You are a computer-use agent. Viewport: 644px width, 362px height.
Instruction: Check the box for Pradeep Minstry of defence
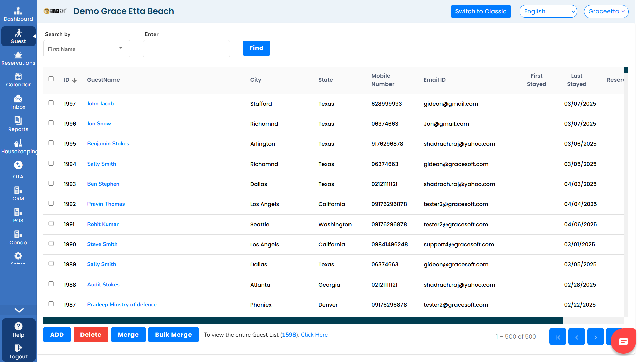coord(51,304)
